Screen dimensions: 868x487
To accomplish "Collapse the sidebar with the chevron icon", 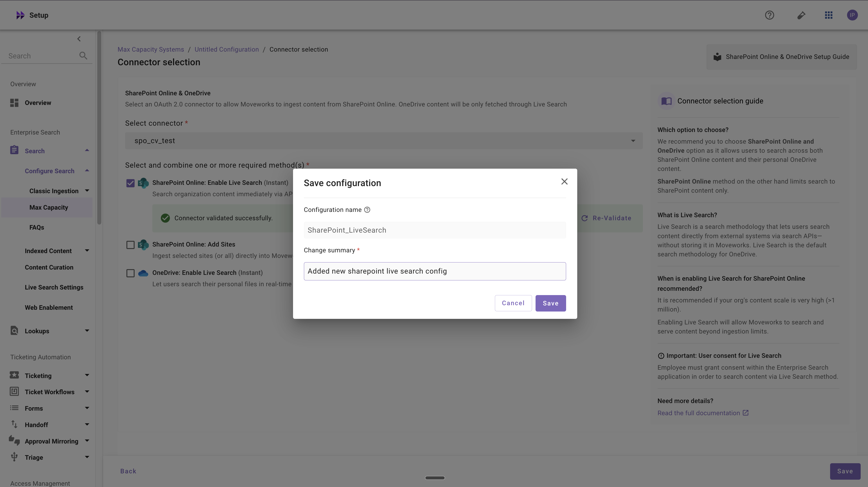I will [79, 39].
